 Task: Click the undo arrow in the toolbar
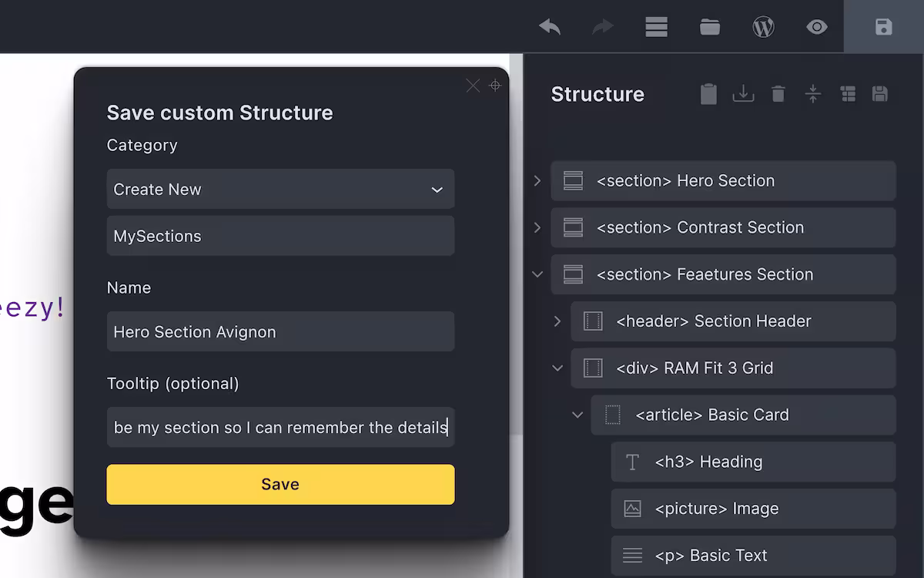click(x=550, y=26)
